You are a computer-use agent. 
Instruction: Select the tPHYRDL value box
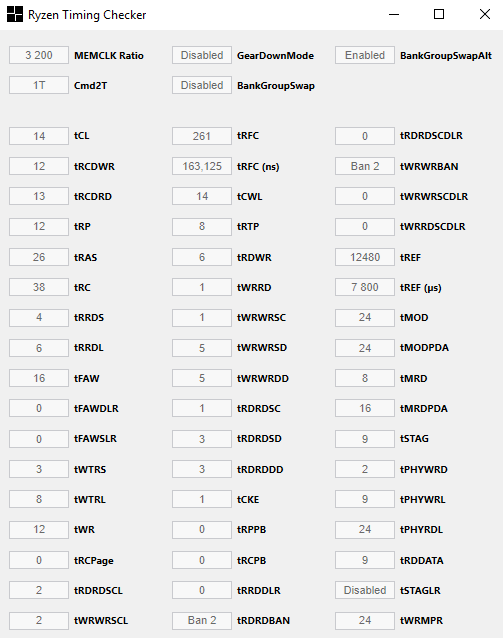tap(365, 529)
